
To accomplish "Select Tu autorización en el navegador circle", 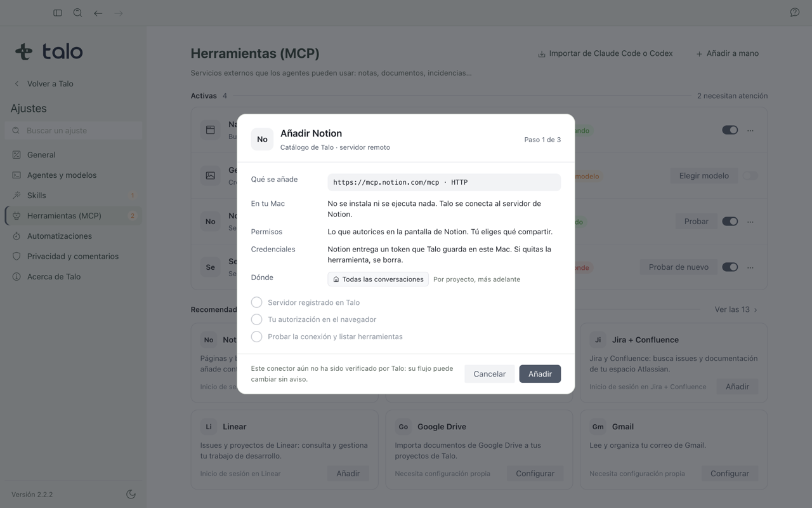I will 256,319.
